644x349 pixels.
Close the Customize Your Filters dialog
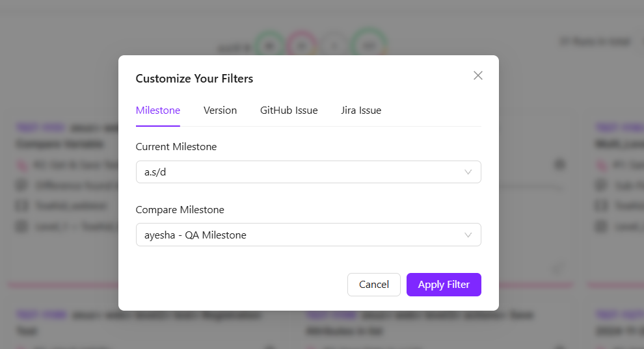478,75
